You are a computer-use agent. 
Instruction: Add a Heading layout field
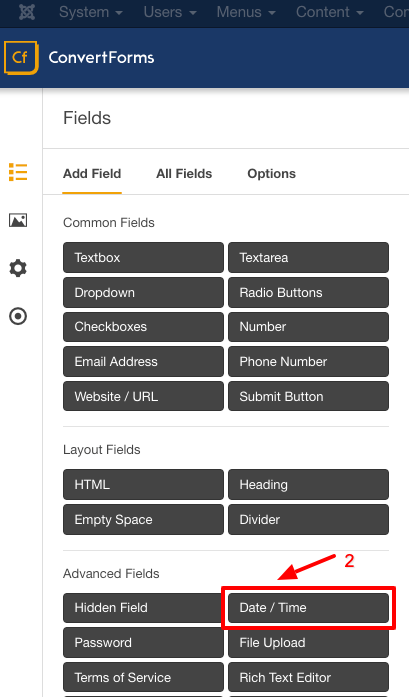(x=309, y=485)
